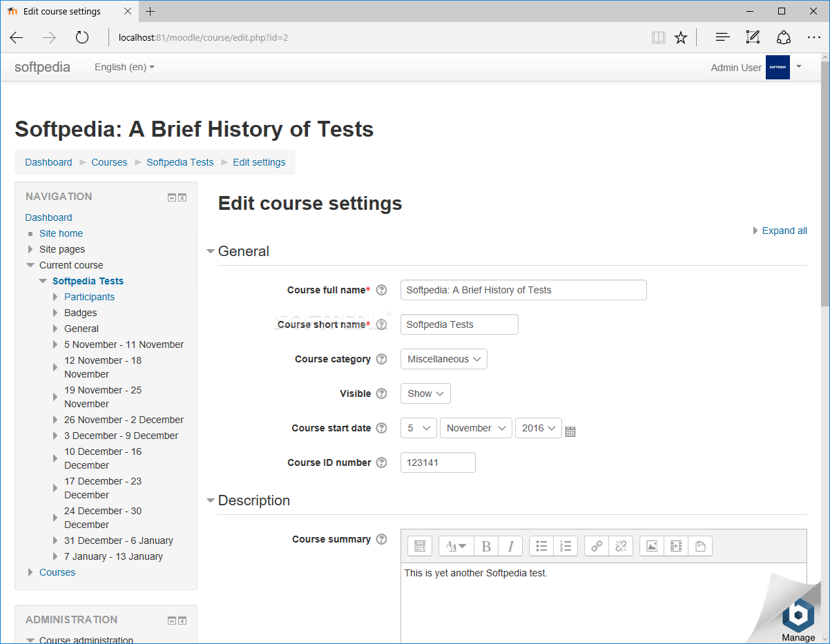Screen dimensions: 830x644
Task: Collapse Current course tree node
Action: (x=30, y=265)
